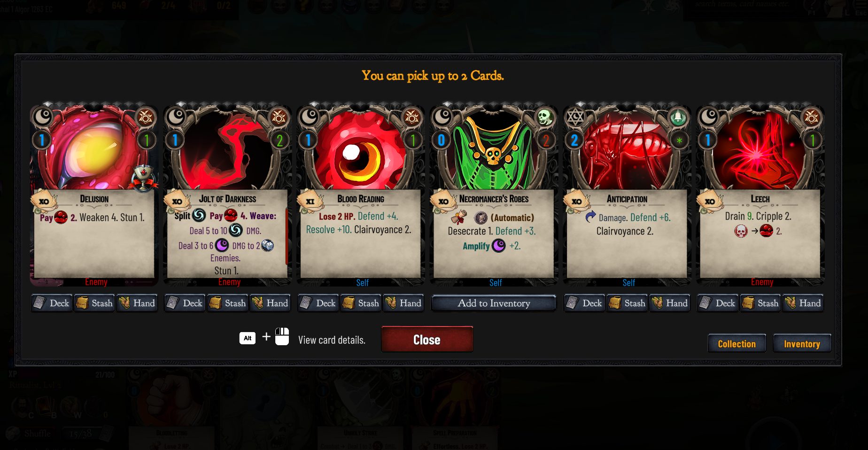Image resolution: width=868 pixels, height=450 pixels.
Task: Put Blood Reading card in Hand
Action: (403, 303)
